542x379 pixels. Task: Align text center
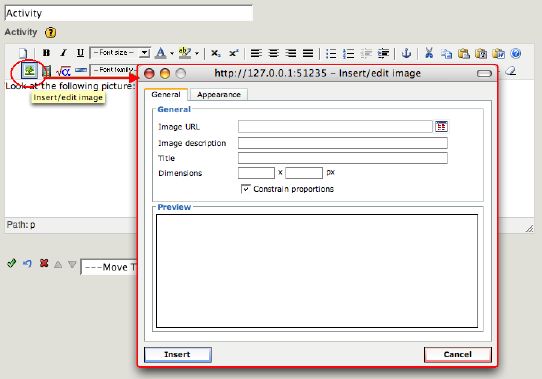coord(273,53)
